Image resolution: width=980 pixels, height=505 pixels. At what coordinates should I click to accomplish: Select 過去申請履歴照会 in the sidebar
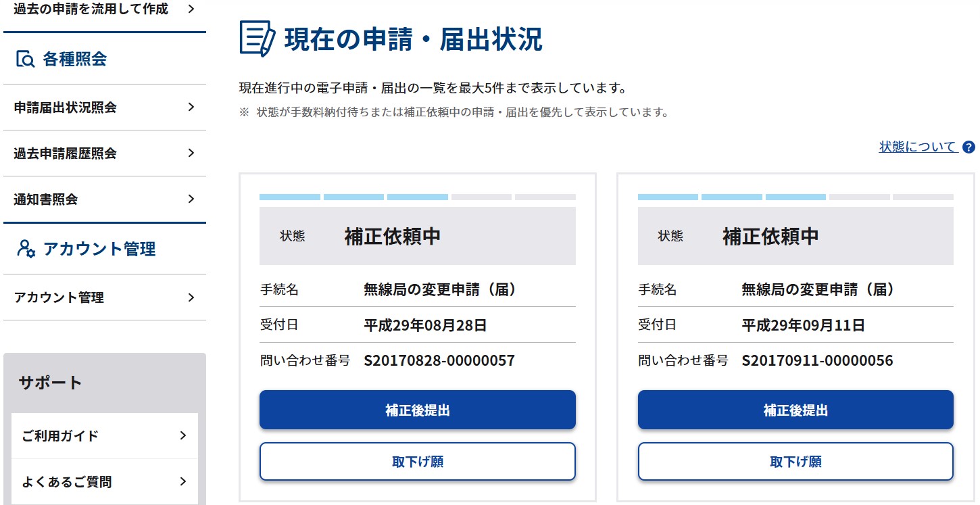click(66, 153)
